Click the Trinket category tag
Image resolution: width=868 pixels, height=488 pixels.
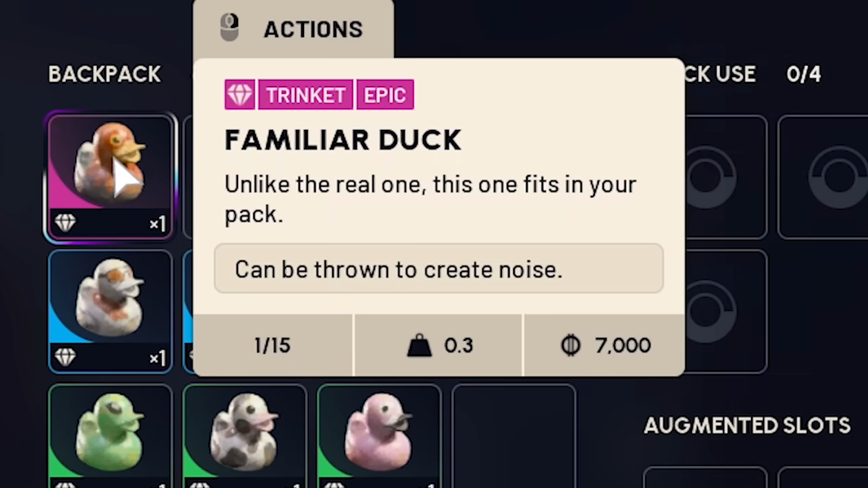coord(305,95)
